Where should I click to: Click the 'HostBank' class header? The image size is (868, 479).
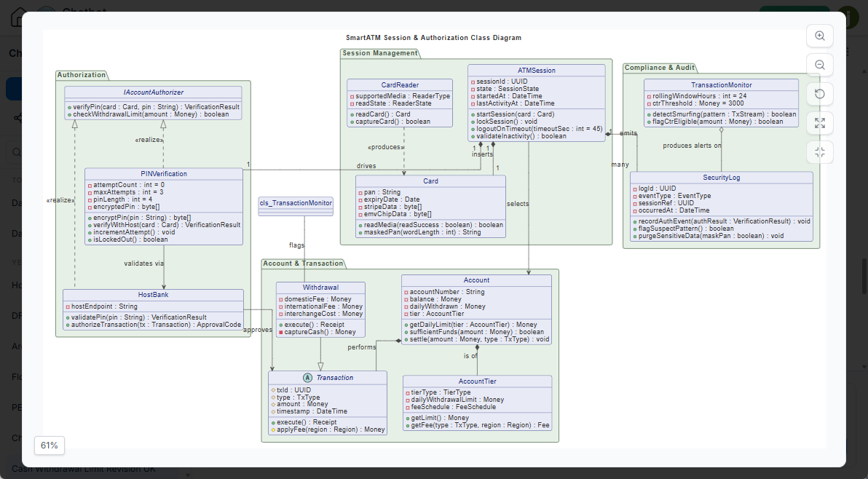pos(154,295)
